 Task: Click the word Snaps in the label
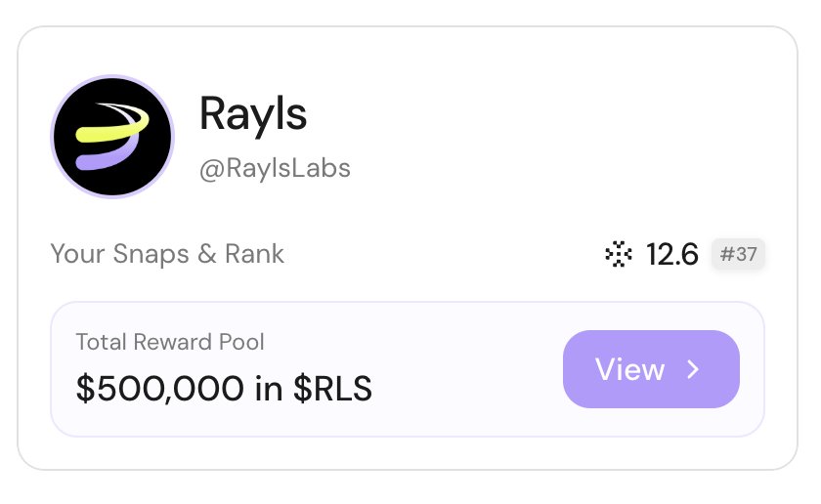151,254
